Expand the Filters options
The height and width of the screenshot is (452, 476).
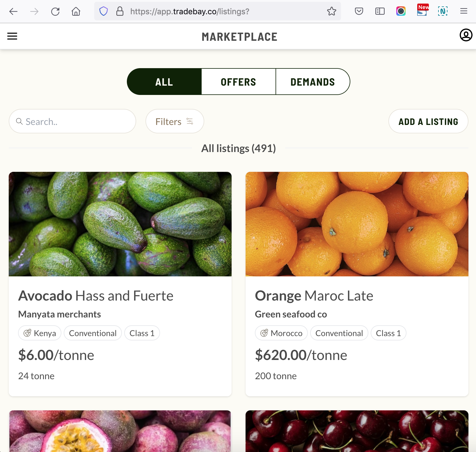[175, 121]
